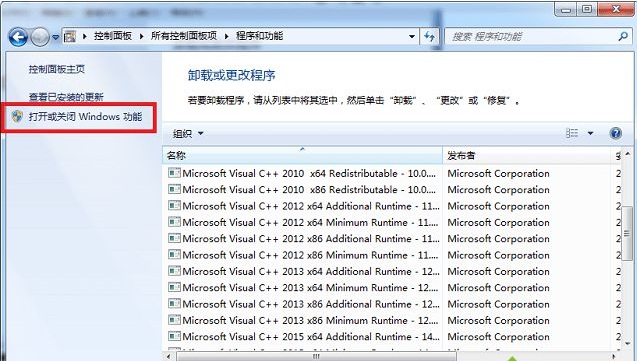This screenshot has width=637, height=361.
Task: Maximize the window
Action: point(587,9)
